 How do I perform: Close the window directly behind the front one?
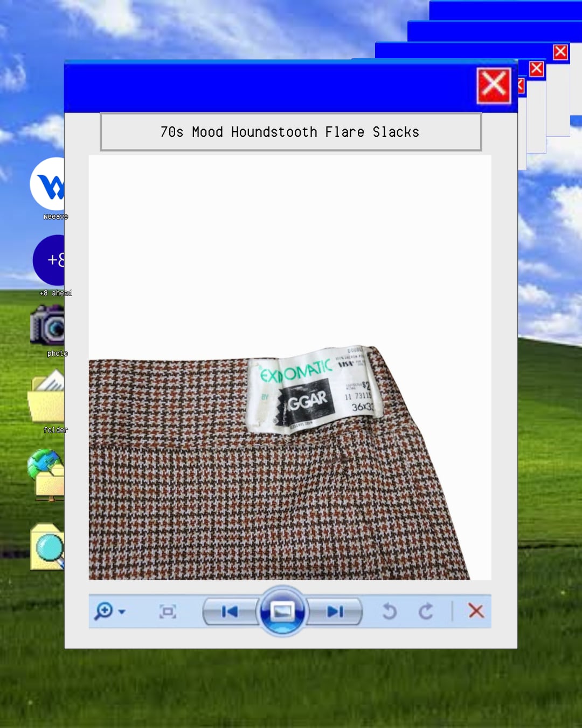(x=521, y=86)
